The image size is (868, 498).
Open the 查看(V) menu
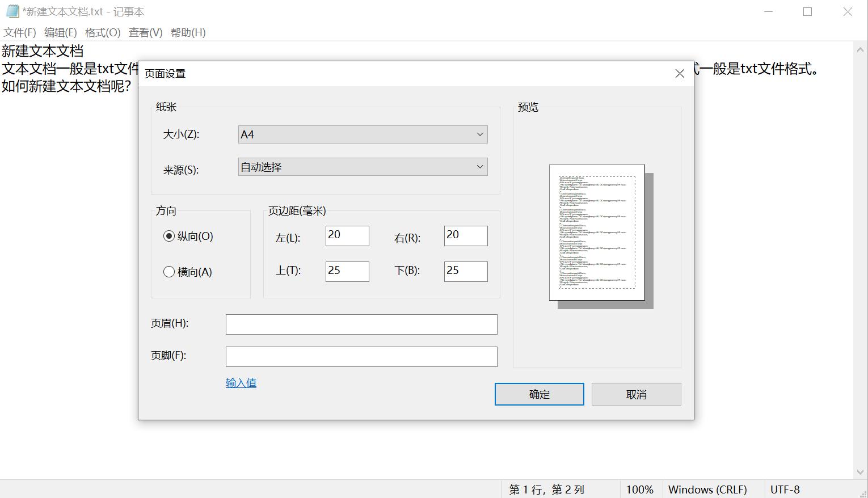point(145,33)
